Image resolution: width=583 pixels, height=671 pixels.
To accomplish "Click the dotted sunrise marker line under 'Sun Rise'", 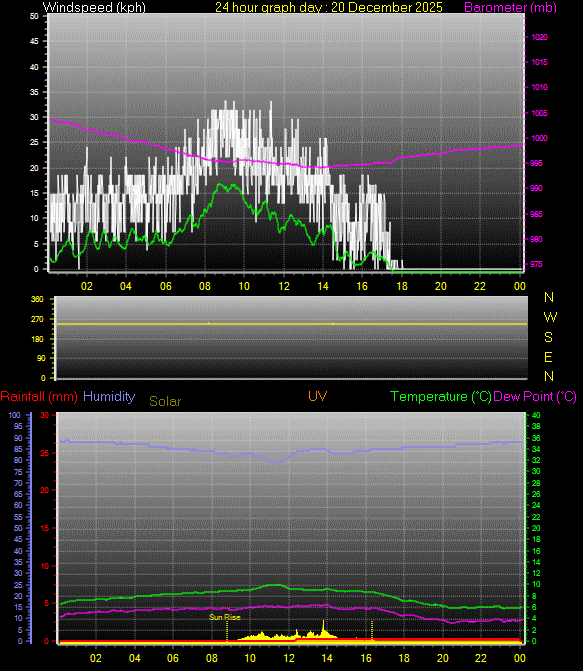I will [x=227, y=631].
